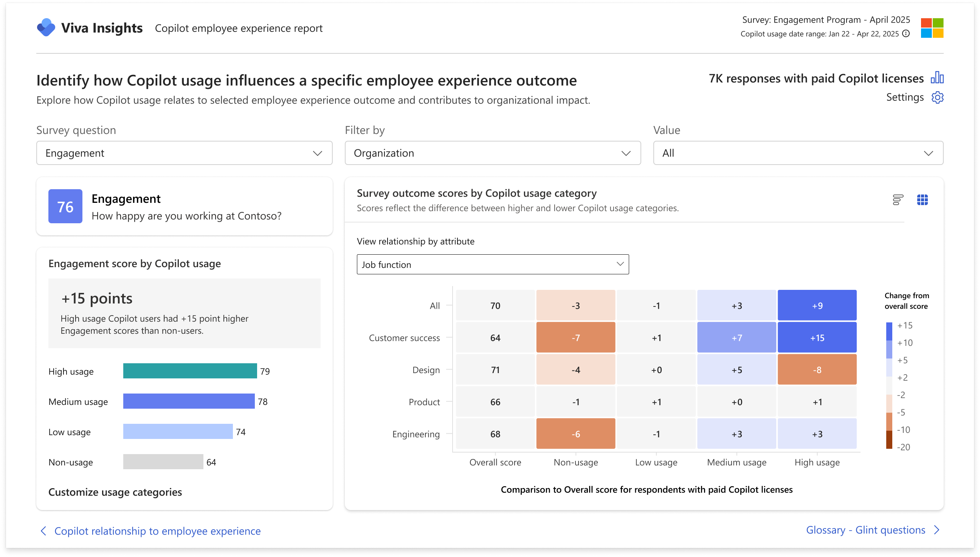980x557 pixels.
Task: Click the -20 dark brown legend band
Action: pyautogui.click(x=889, y=440)
